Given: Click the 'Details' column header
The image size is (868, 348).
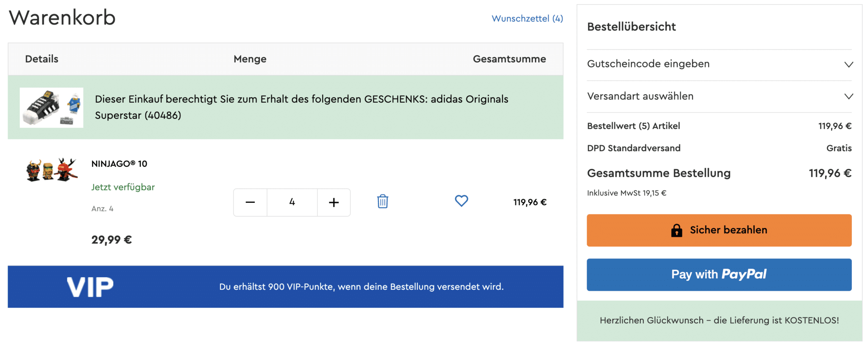Looking at the screenshot, I should (x=42, y=59).
